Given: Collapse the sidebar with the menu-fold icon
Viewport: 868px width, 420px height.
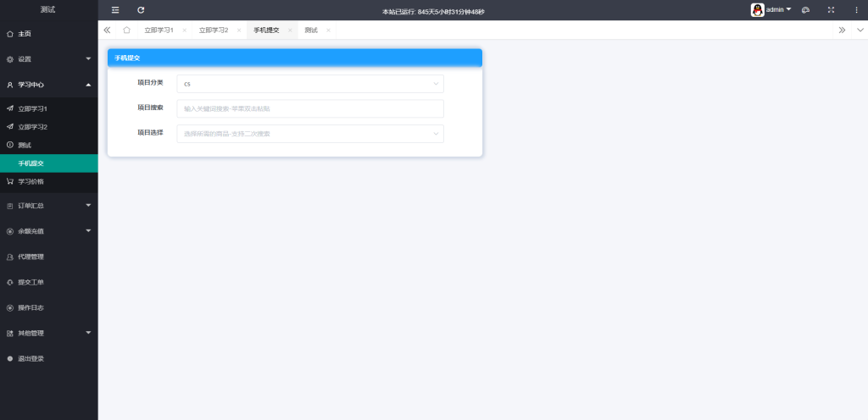Looking at the screenshot, I should tap(115, 10).
